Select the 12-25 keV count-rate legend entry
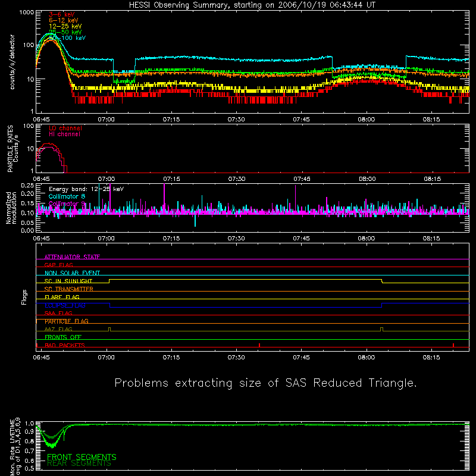Screen dimensions: 476x476 point(65,26)
